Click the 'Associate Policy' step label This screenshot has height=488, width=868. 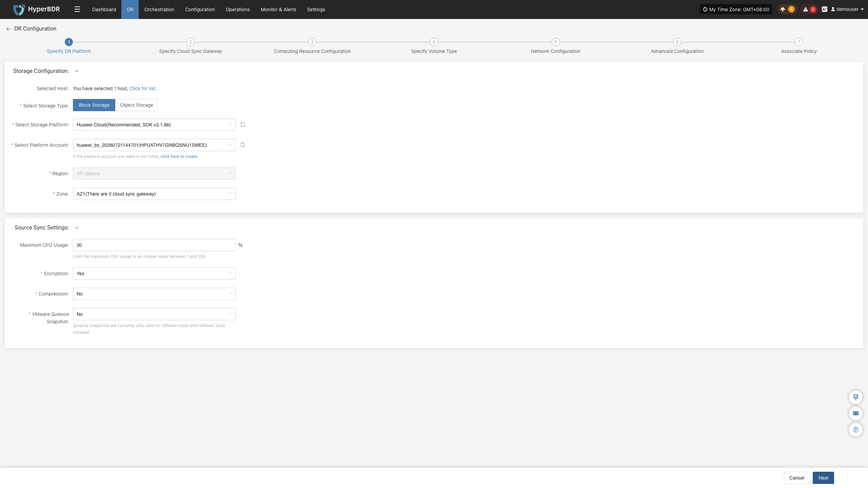point(799,51)
